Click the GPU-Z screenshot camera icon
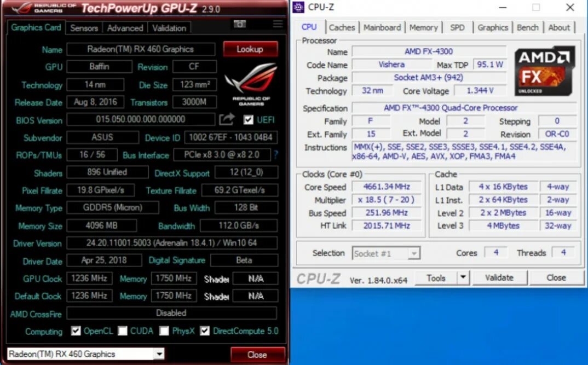The height and width of the screenshot is (365, 588). click(x=240, y=24)
